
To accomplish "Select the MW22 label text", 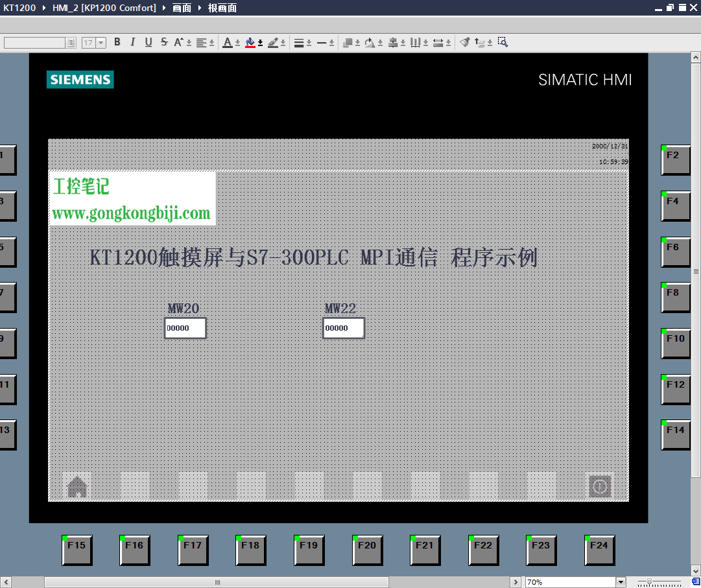I will pos(340,309).
